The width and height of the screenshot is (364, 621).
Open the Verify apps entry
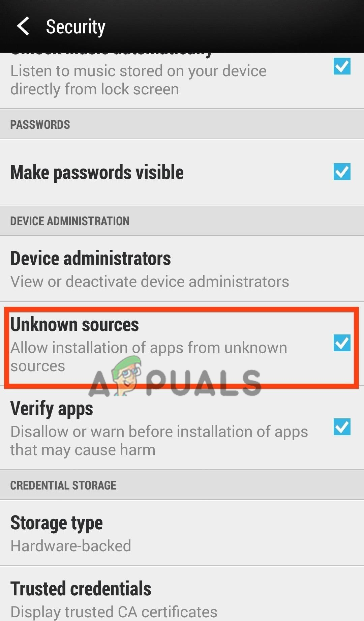182,428
